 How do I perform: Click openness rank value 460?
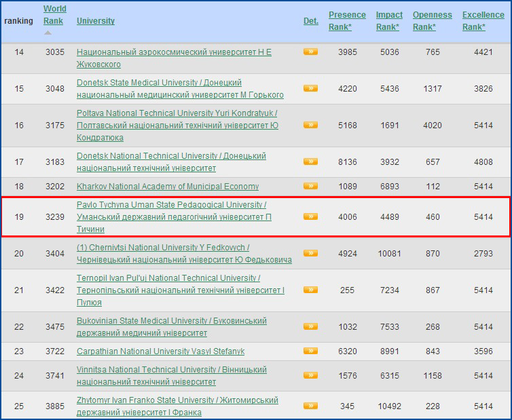433,216
